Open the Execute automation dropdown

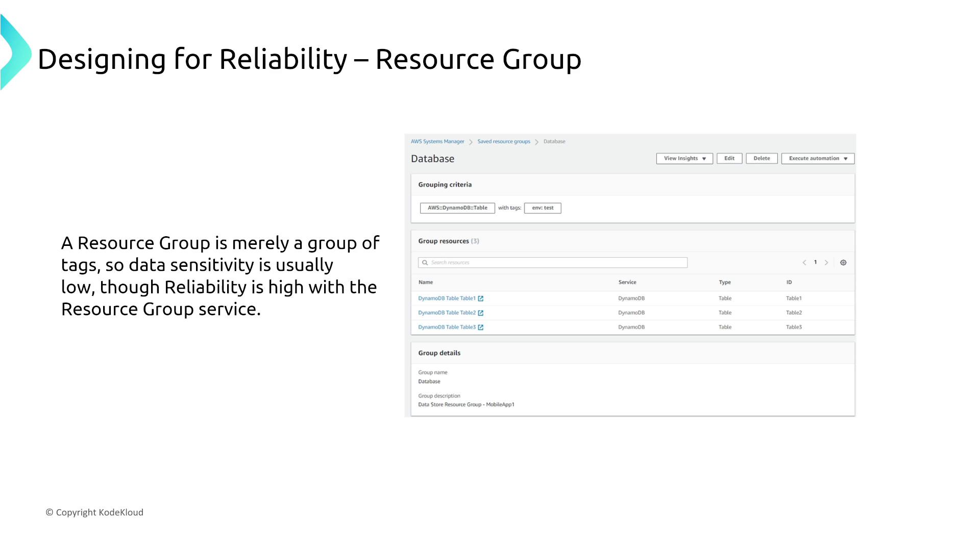click(818, 159)
